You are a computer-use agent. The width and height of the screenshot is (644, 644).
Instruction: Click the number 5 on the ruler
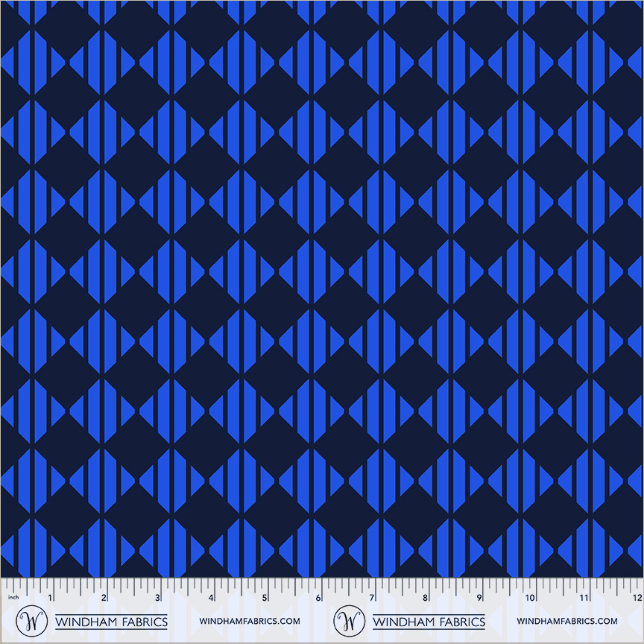(265, 598)
